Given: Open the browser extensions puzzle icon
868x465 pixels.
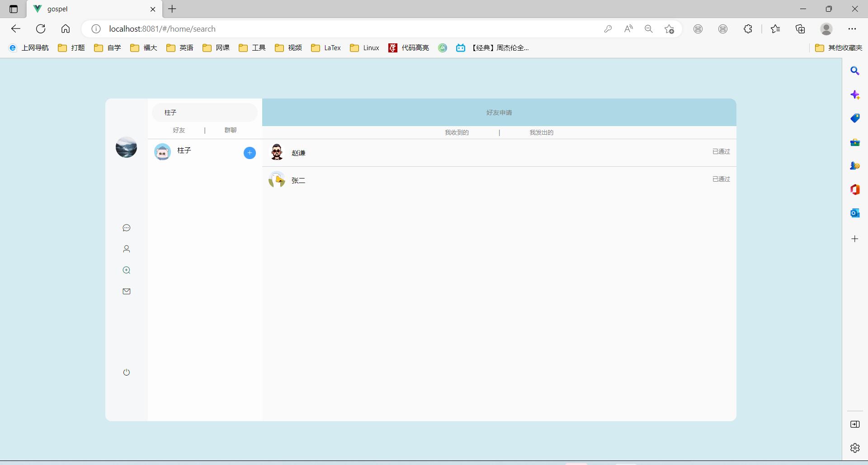Looking at the screenshot, I should pyautogui.click(x=748, y=29).
